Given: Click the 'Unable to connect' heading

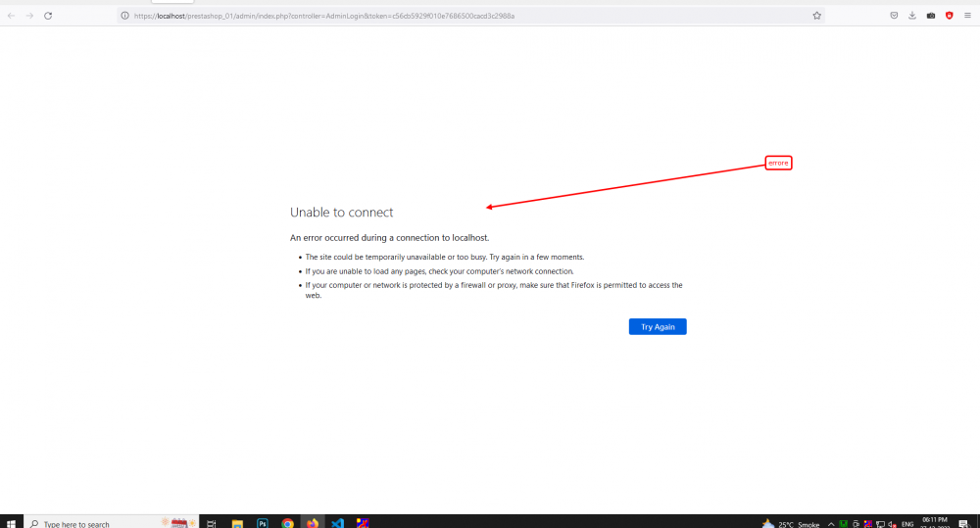Looking at the screenshot, I should click(341, 213).
